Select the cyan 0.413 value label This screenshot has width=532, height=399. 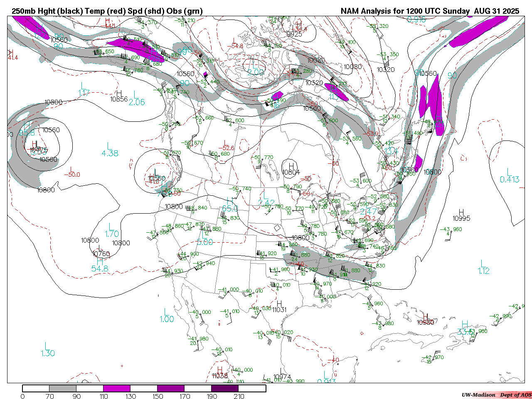coord(510,180)
